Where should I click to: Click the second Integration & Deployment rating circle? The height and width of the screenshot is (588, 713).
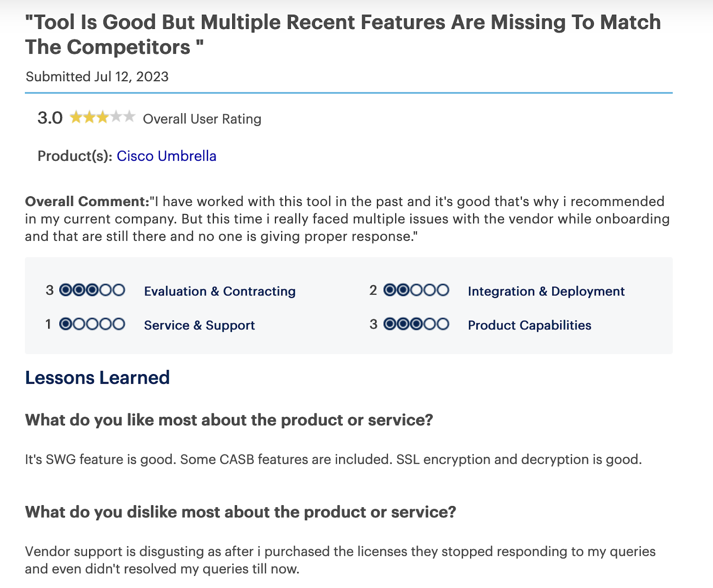click(403, 290)
